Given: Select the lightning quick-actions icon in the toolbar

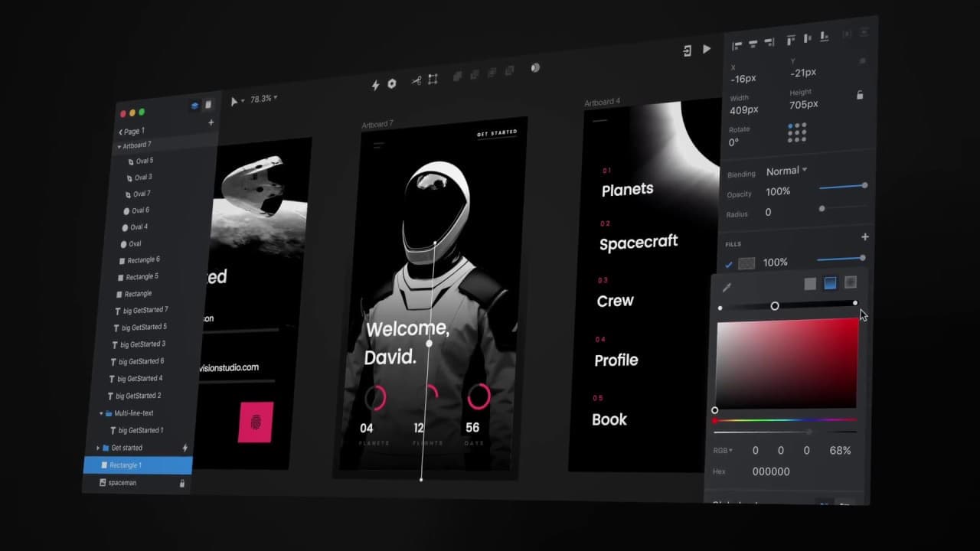Looking at the screenshot, I should [375, 84].
